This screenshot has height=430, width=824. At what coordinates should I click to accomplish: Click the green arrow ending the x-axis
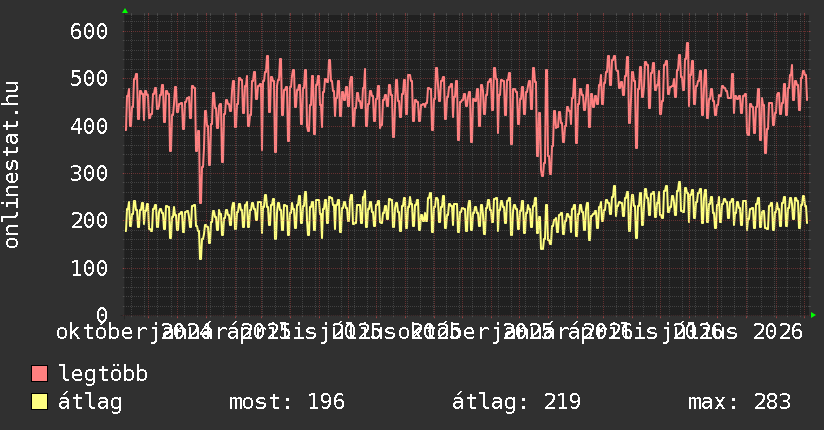coord(813,315)
